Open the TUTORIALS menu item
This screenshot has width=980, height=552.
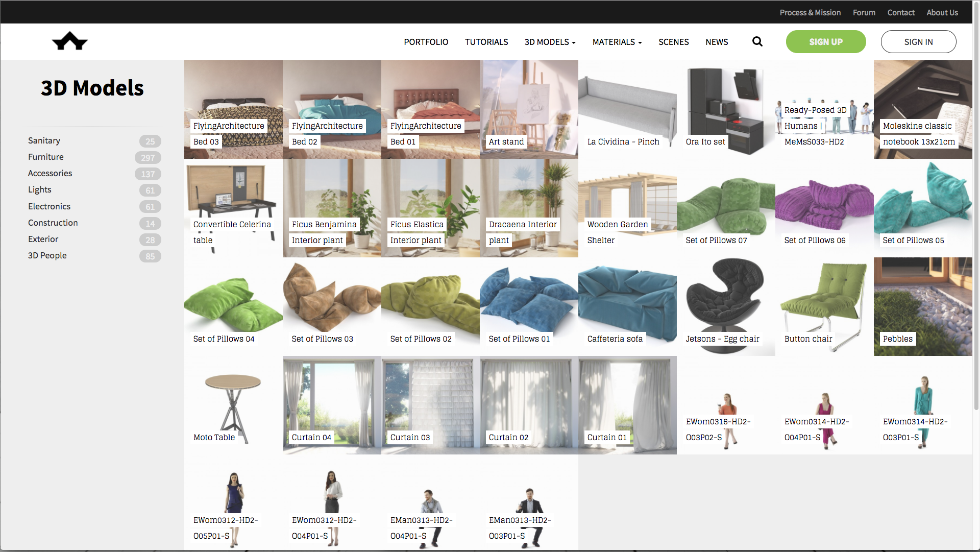[x=486, y=42]
